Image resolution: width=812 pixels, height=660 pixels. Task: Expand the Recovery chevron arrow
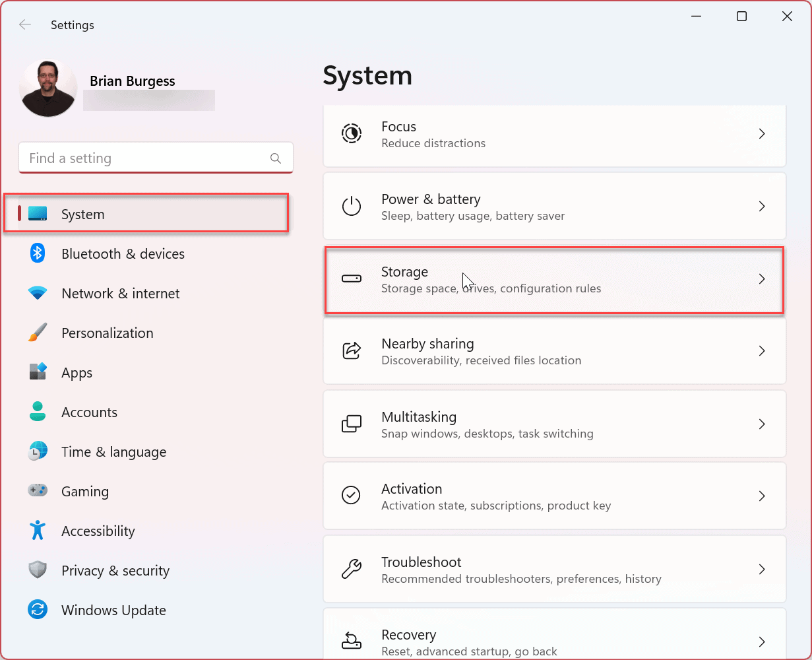click(x=762, y=642)
